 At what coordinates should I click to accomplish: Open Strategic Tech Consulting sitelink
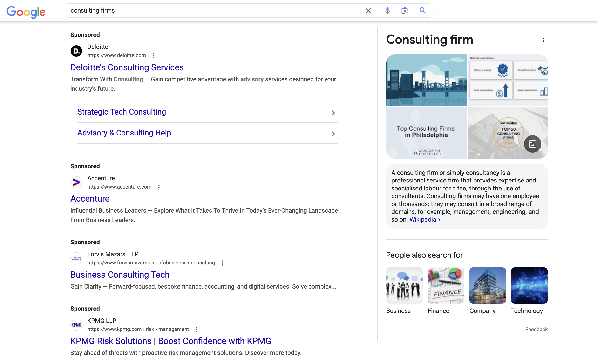pos(122,112)
